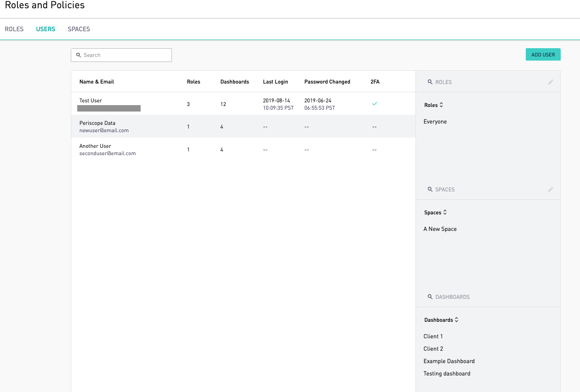The width and height of the screenshot is (580, 392).
Task: Focus the user Search input field
Action: coord(121,55)
